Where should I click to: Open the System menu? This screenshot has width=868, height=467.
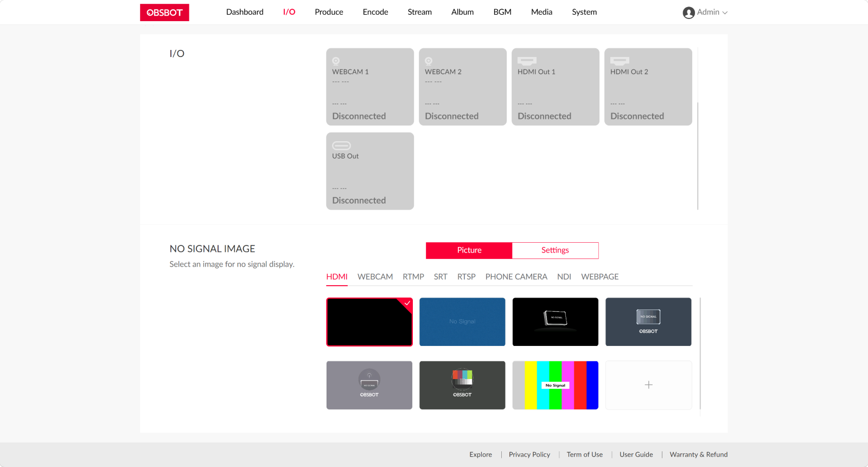point(584,12)
